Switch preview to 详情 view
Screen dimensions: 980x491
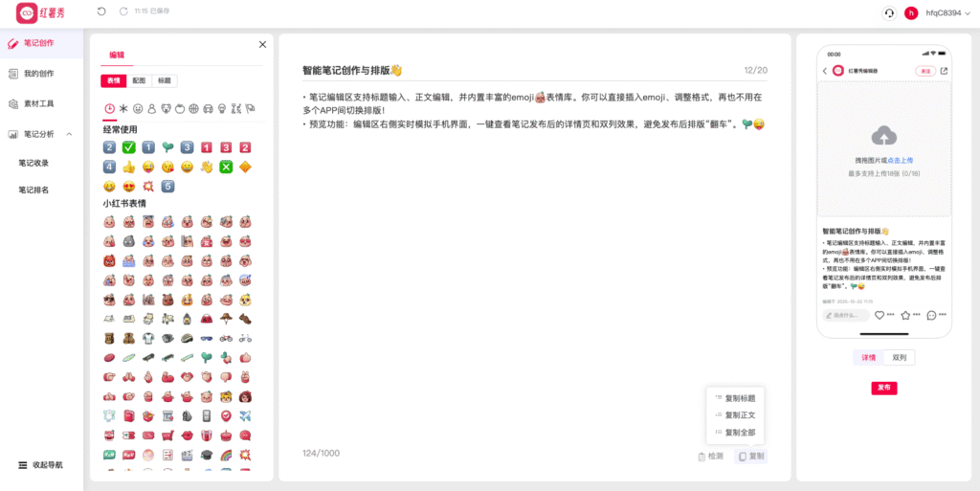[868, 358]
